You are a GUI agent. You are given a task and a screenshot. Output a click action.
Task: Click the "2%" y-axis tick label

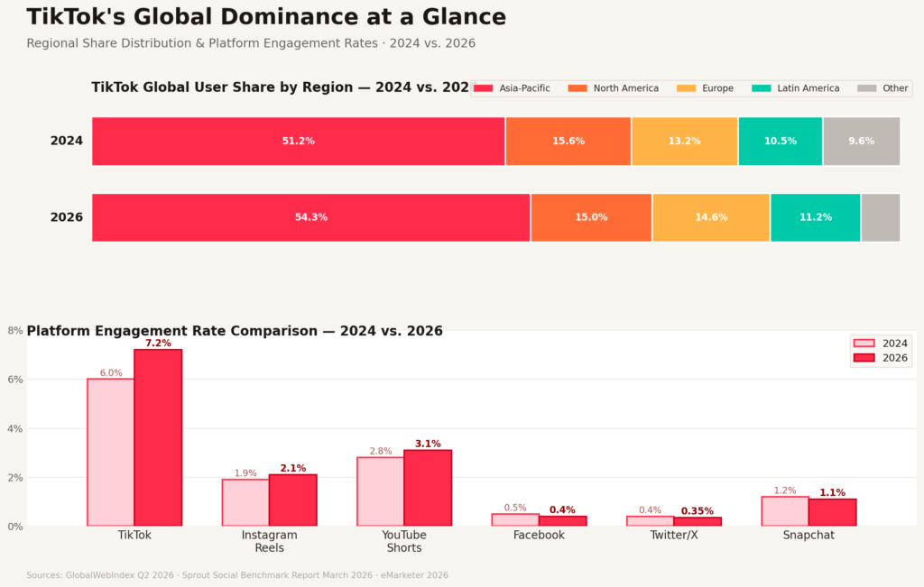[x=15, y=478]
